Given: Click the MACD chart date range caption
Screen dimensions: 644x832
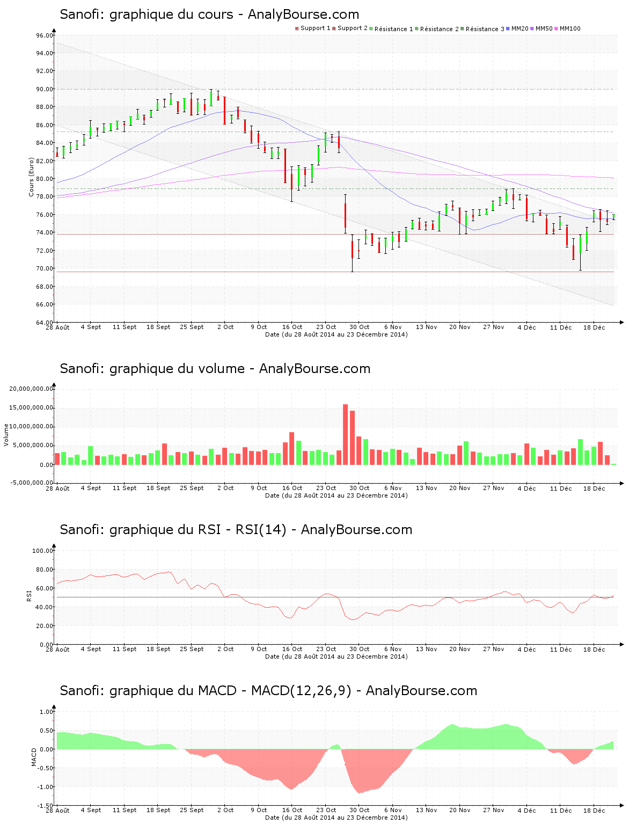Looking at the screenshot, I should pos(336,818).
